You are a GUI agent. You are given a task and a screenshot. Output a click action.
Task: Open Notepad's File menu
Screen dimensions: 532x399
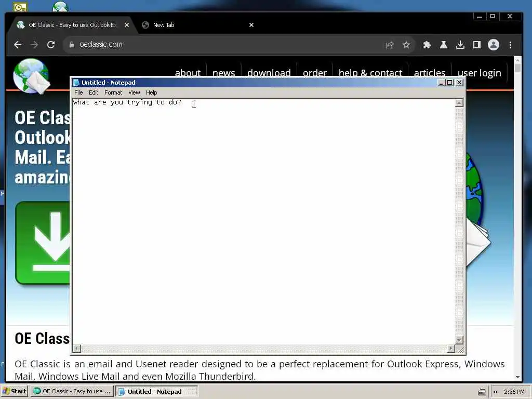click(x=78, y=92)
